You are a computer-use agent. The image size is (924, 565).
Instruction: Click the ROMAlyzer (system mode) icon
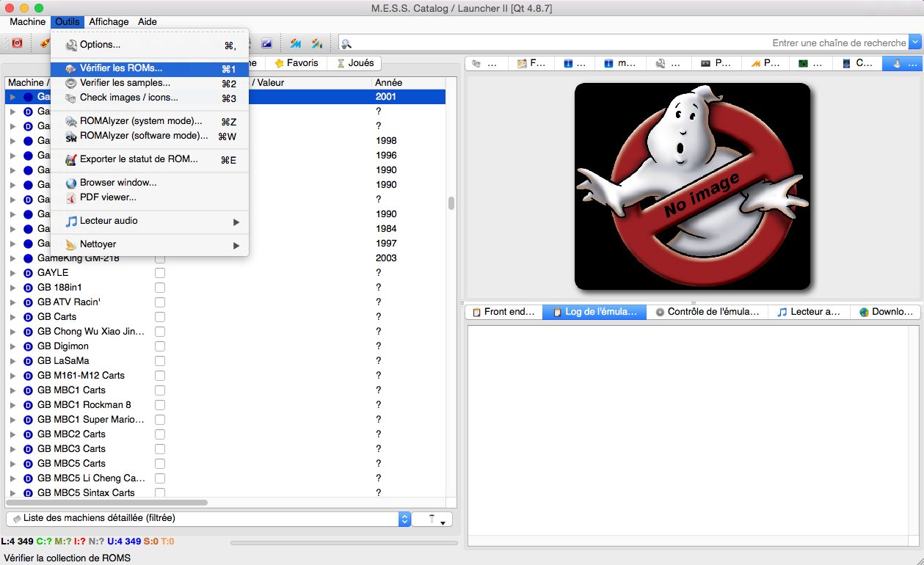[71, 121]
